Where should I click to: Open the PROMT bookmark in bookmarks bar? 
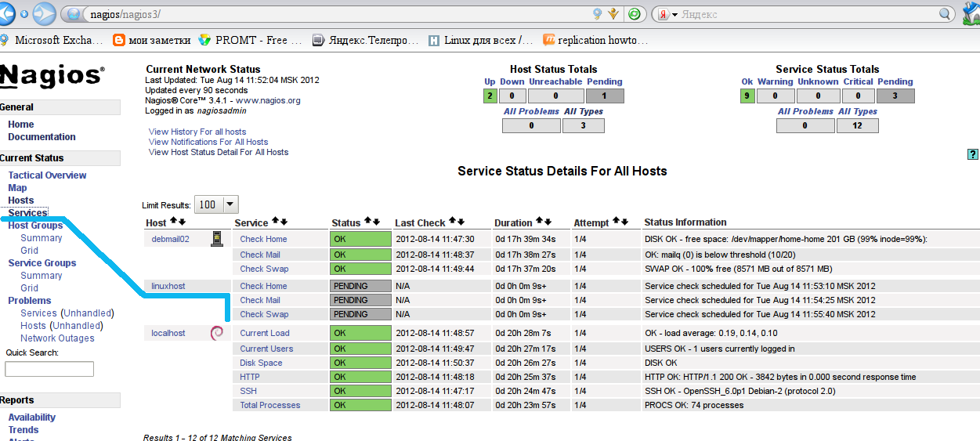click(244, 40)
